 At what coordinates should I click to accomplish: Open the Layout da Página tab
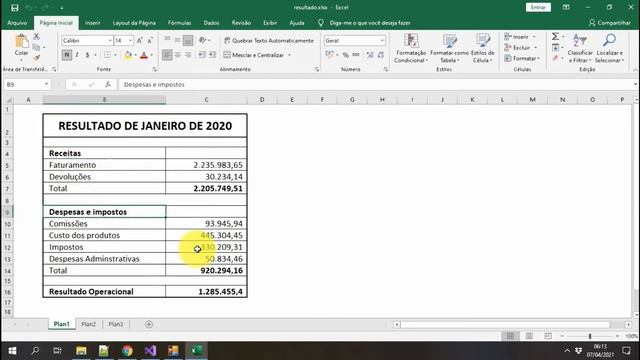pyautogui.click(x=134, y=23)
